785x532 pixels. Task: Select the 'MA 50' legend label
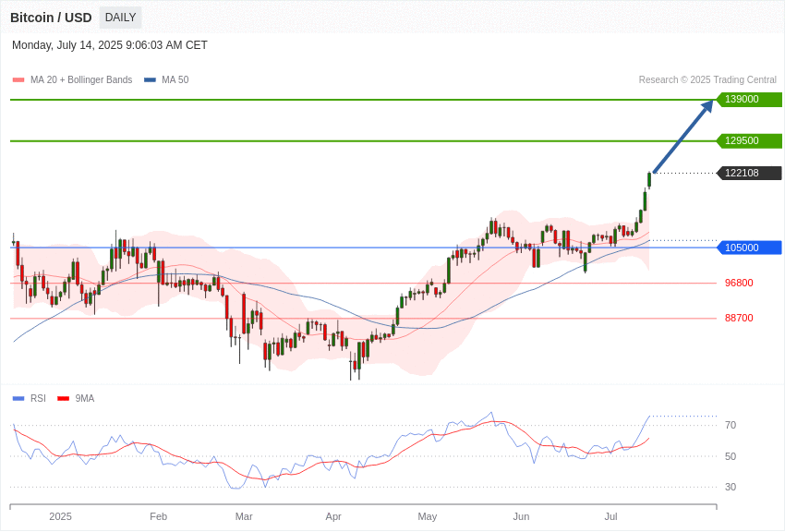[x=175, y=80]
